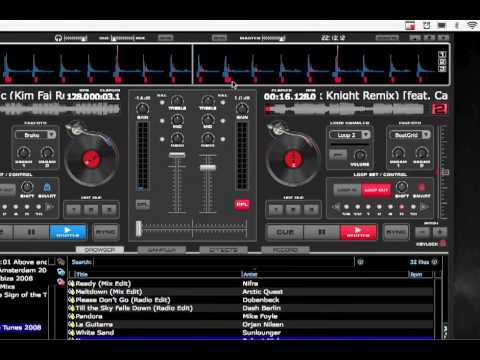Open the Loop 2 sampler dropdown

click(x=350, y=135)
